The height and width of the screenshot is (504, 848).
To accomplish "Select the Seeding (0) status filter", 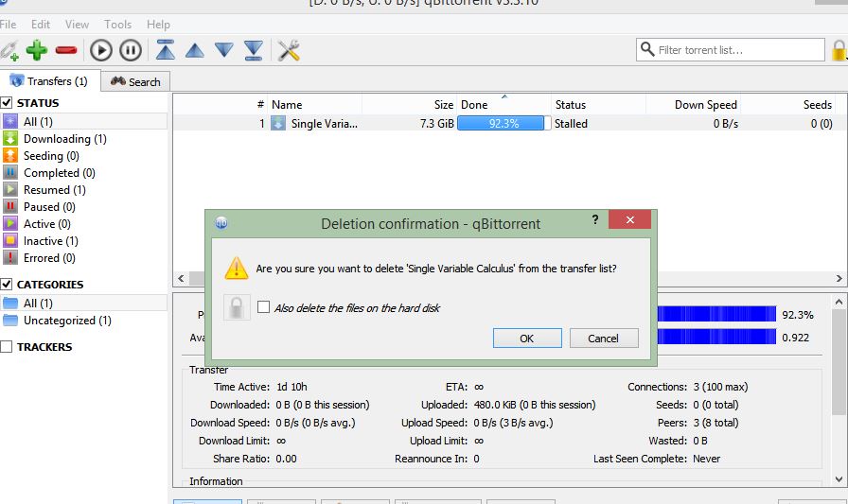I will click(x=84, y=156).
